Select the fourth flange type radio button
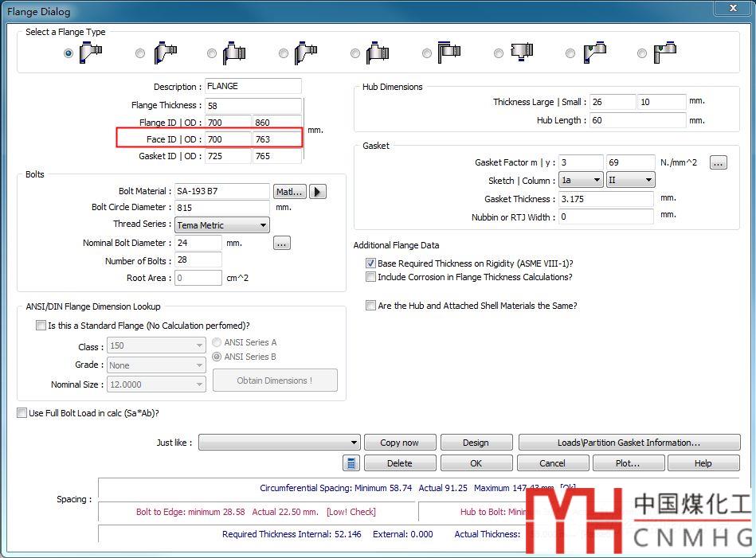Viewport: 756px width, 558px height. click(x=284, y=53)
